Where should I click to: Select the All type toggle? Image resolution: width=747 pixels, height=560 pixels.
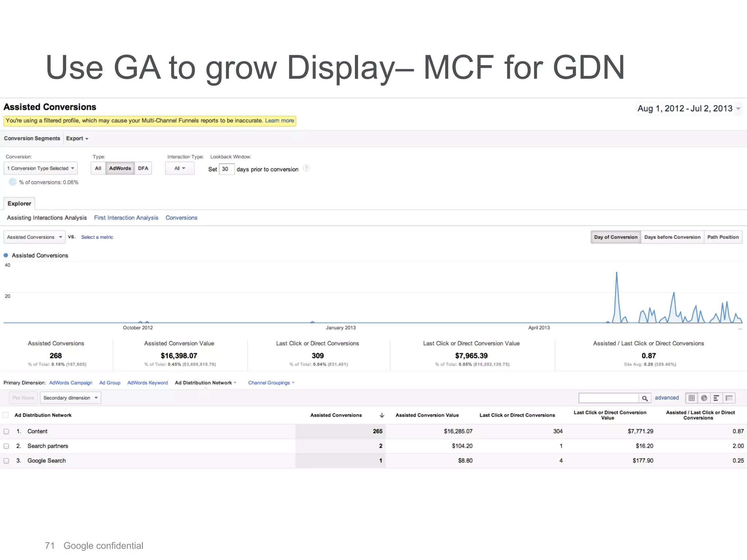[98, 168]
